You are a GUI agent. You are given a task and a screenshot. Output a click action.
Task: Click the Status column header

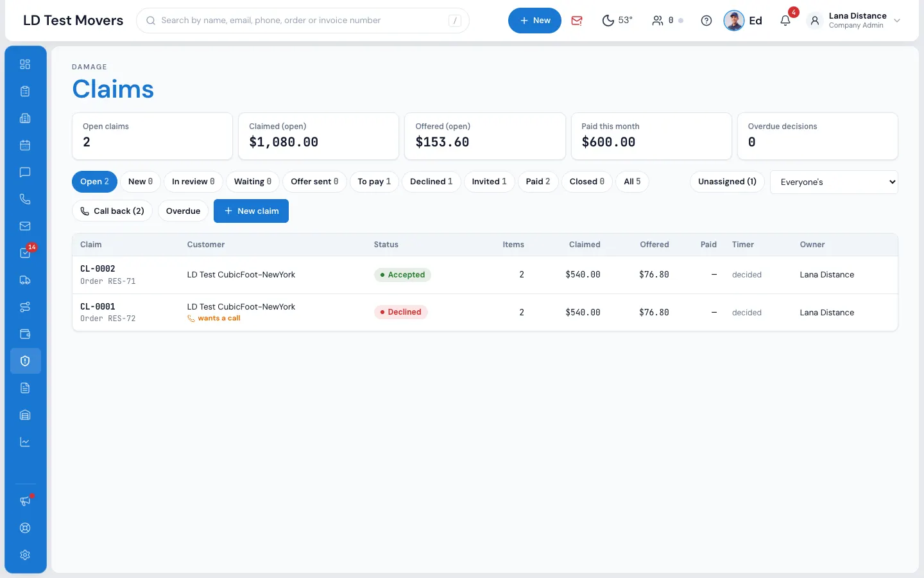click(386, 245)
